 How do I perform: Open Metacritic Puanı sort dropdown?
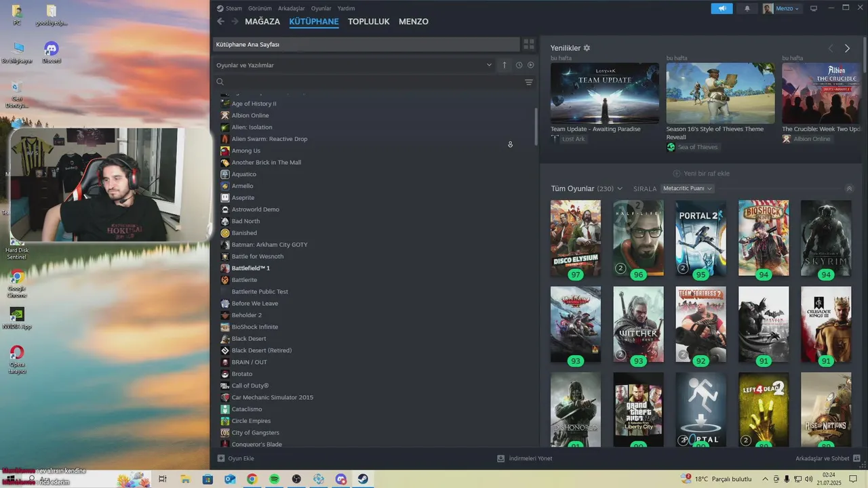(688, 188)
